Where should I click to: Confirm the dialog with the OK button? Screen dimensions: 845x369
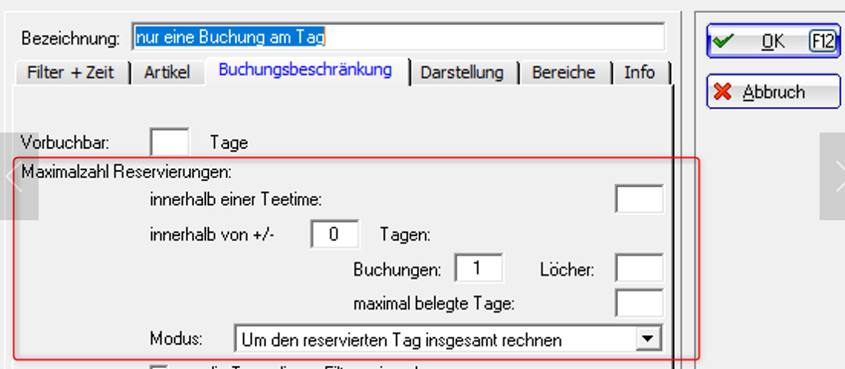[773, 41]
